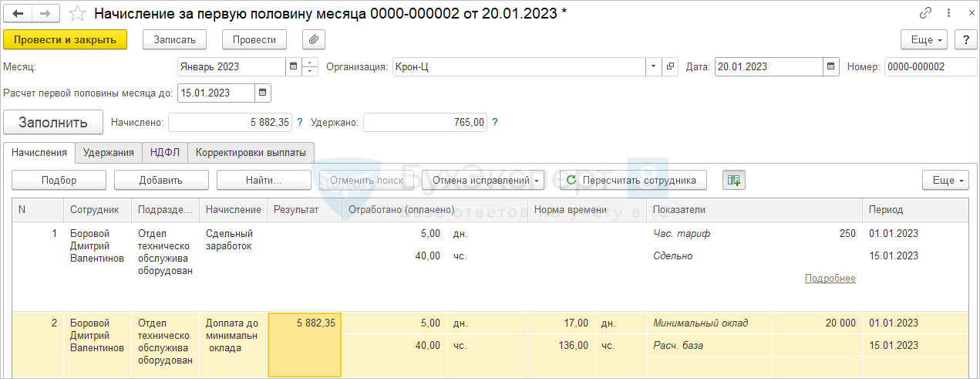Add document to favorites with star icon
This screenshot has height=379, width=980.
77,14
